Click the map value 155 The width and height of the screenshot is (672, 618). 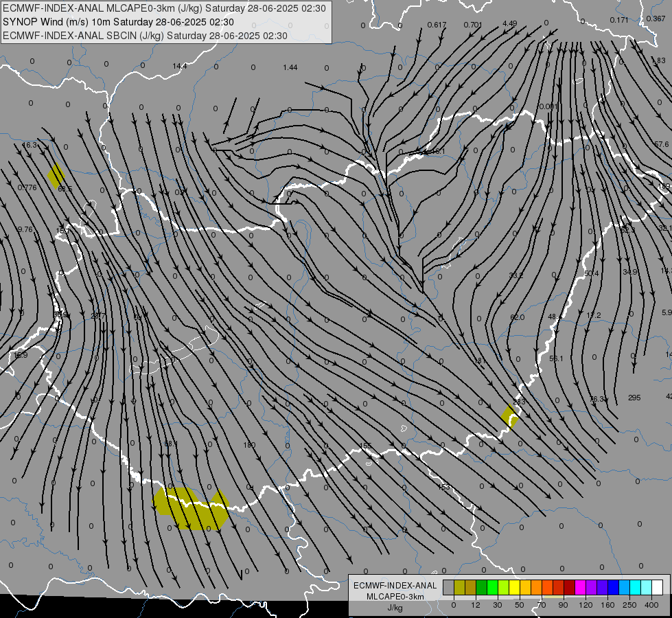[365, 446]
